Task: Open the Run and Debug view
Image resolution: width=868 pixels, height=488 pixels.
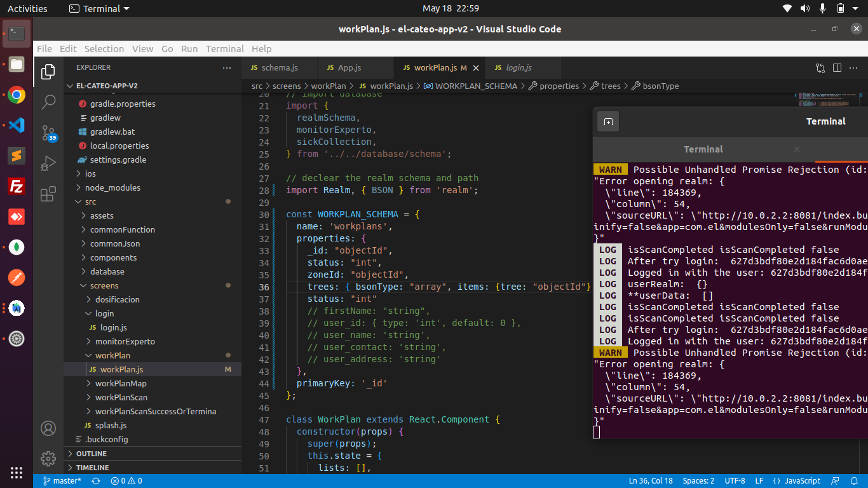Action: [48, 163]
